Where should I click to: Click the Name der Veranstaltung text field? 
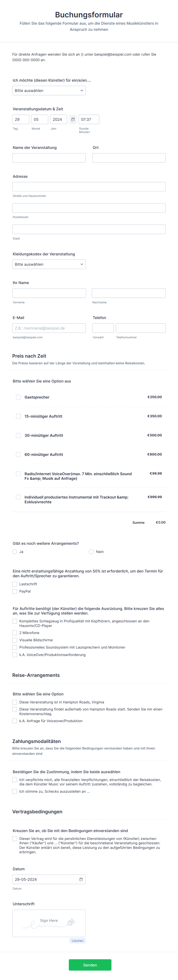pos(49,158)
